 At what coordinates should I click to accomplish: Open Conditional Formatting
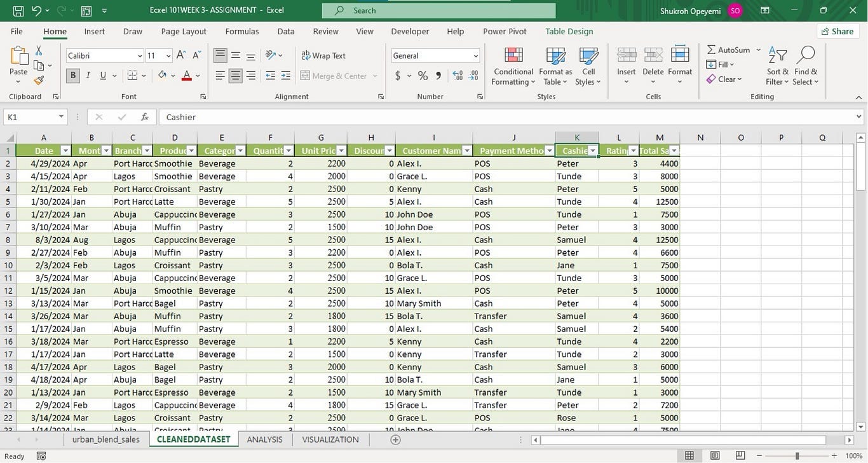pyautogui.click(x=513, y=66)
